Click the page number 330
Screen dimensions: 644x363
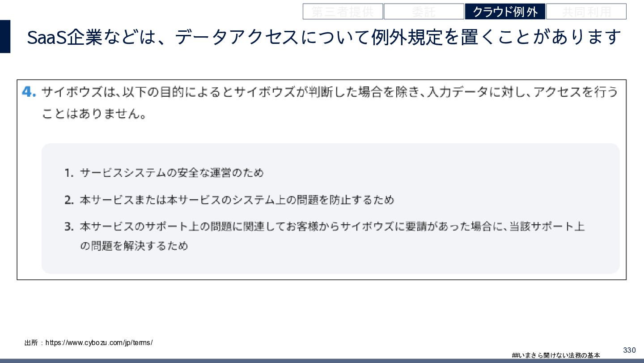pyautogui.click(x=629, y=350)
